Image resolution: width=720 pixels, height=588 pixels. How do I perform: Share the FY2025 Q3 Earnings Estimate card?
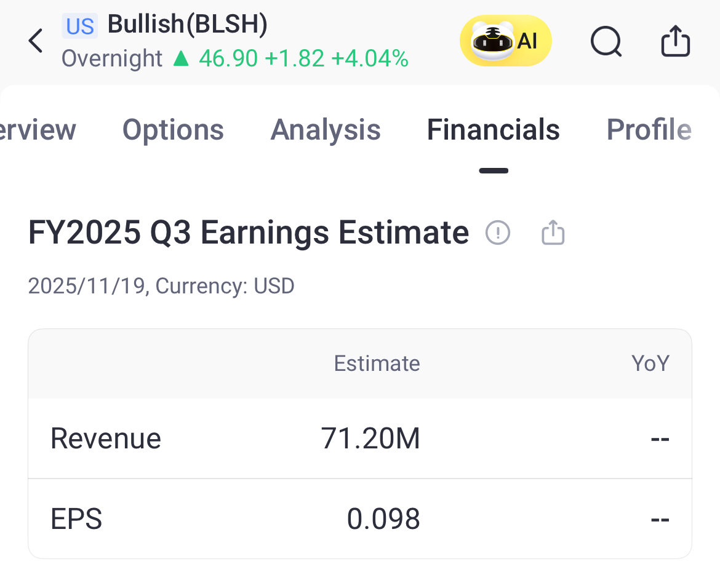pyautogui.click(x=553, y=233)
